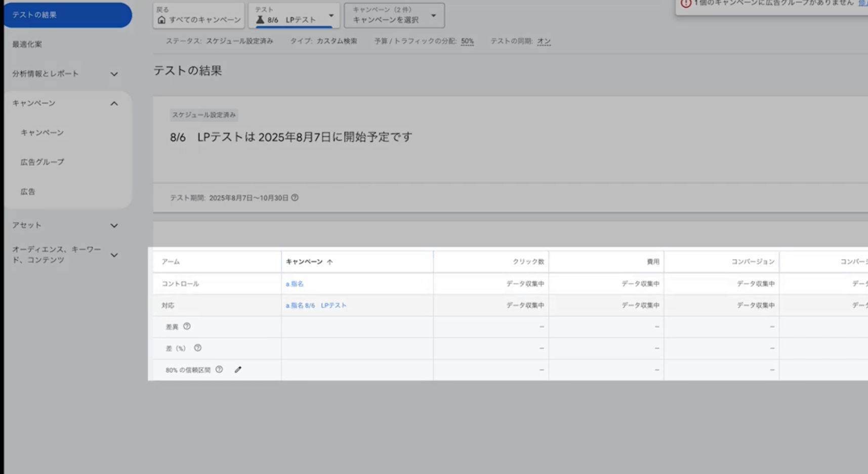This screenshot has height=474, width=868.
Task: Expand 分析情報とレポート section
Action: (114, 74)
